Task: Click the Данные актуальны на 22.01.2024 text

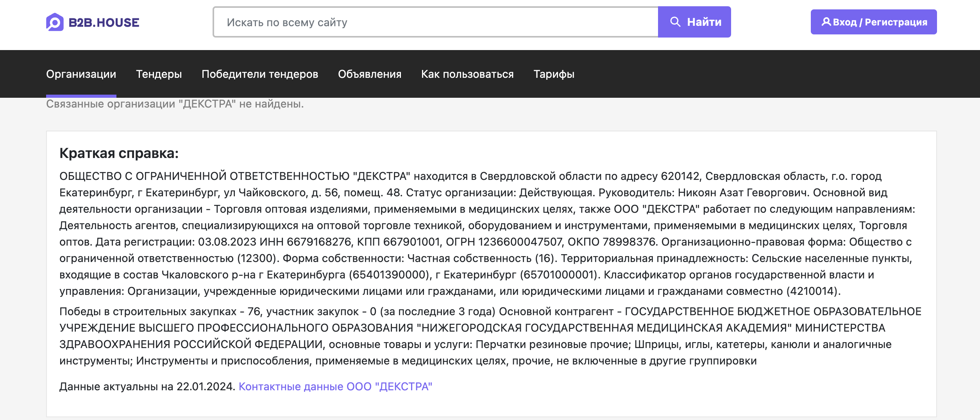Action: 147,386
